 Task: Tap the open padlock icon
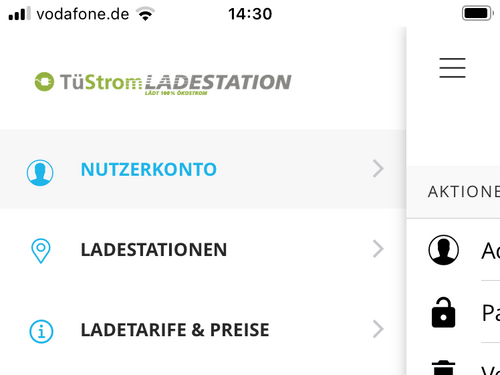click(443, 312)
